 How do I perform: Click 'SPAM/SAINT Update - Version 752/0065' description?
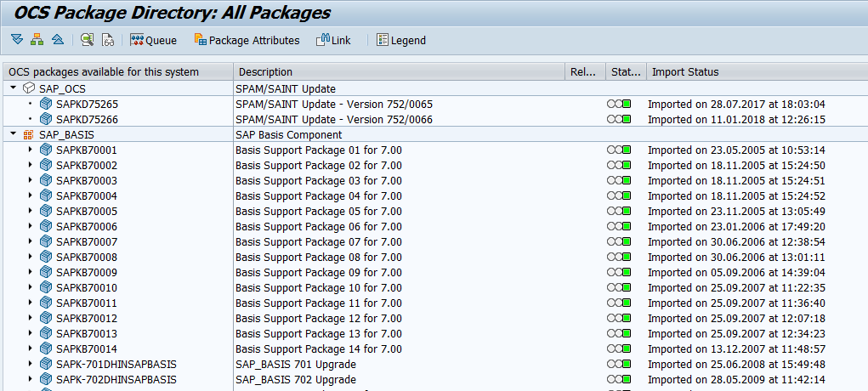point(334,104)
